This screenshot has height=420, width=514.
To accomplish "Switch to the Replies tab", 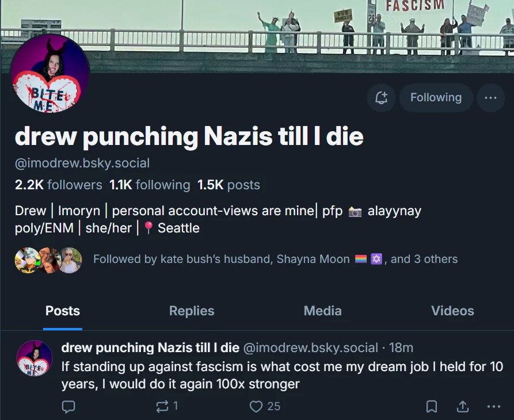I will 191,311.
